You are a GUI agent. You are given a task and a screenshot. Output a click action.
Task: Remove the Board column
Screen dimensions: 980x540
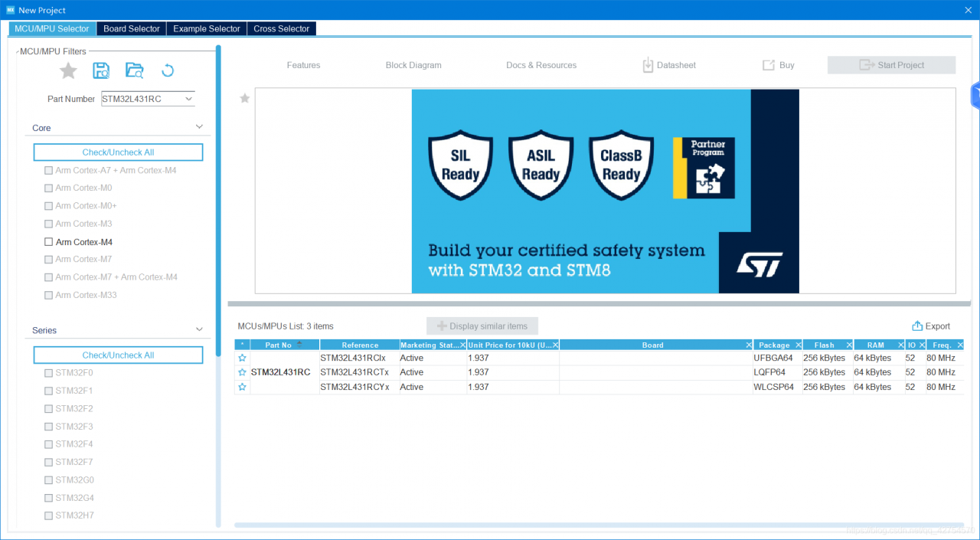pos(749,345)
